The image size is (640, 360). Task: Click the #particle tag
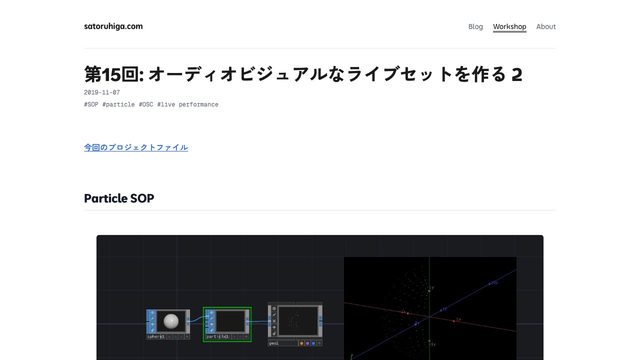click(x=118, y=104)
